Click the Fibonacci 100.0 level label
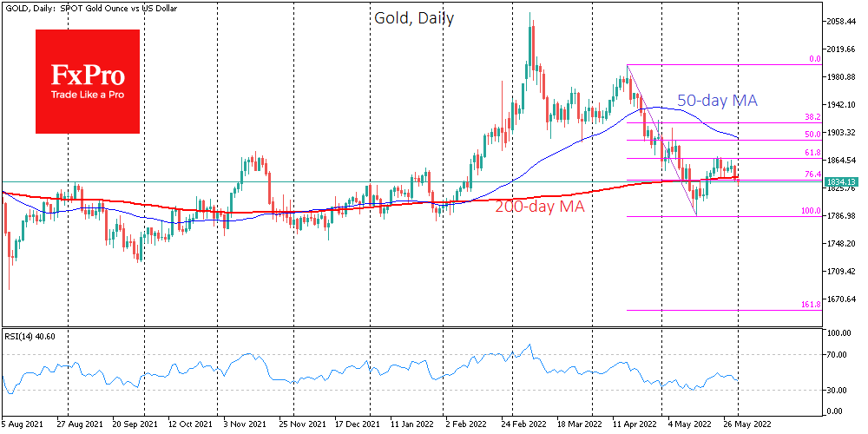Viewport: 868px width, 434px height. pyautogui.click(x=811, y=211)
